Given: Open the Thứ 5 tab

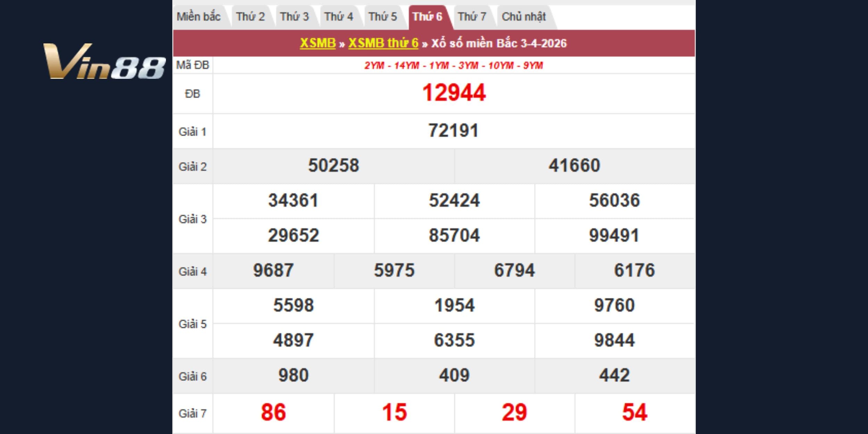Looking at the screenshot, I should tap(383, 17).
